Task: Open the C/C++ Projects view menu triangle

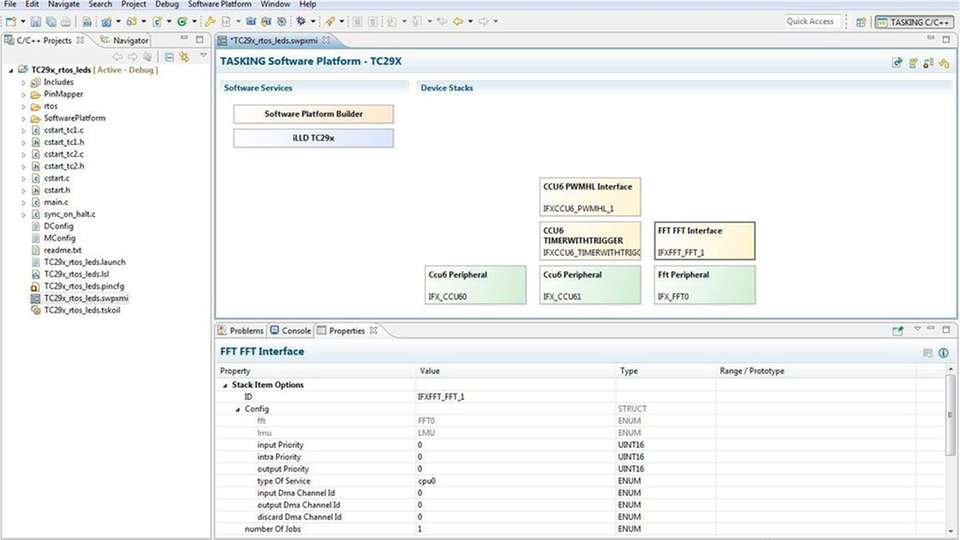Action: click(204, 56)
